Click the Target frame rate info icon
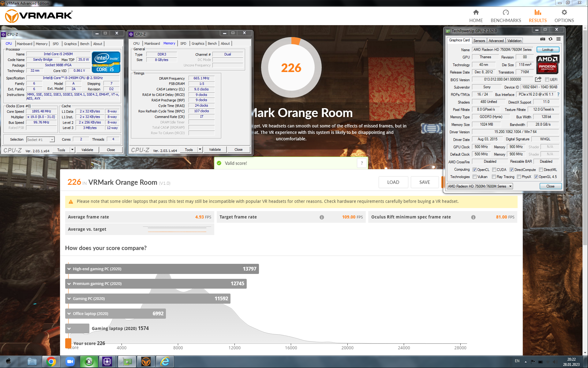The image size is (588, 368). pos(322,217)
